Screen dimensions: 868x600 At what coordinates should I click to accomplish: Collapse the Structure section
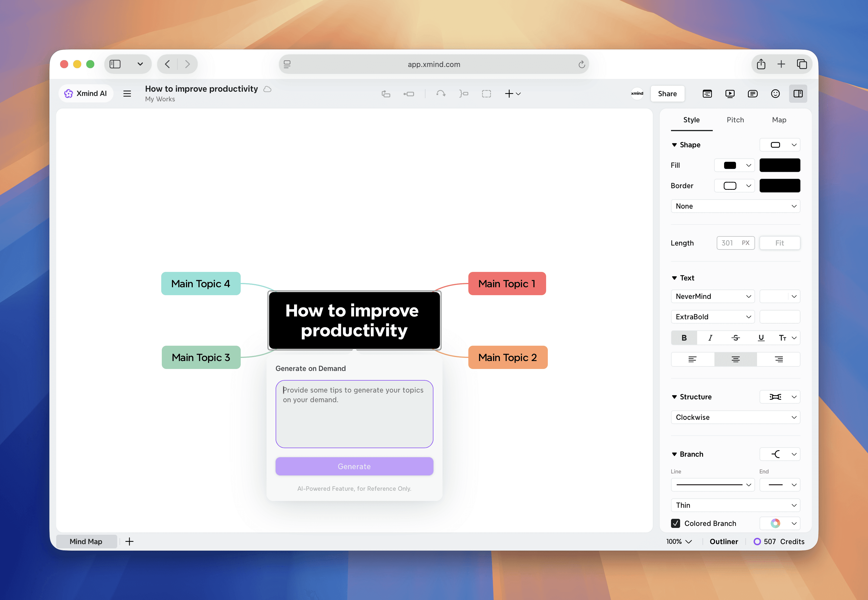click(x=674, y=397)
